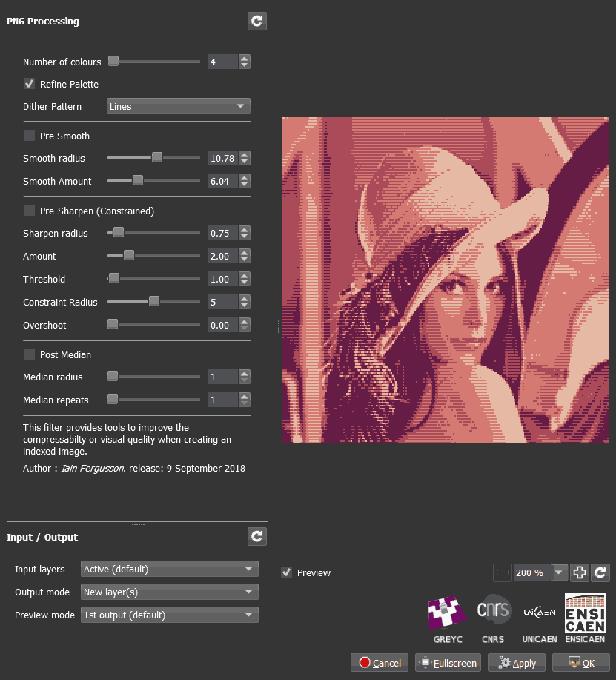Click the Smooth Amount stepper arrows
This screenshot has width=616, height=680.
pyautogui.click(x=245, y=181)
